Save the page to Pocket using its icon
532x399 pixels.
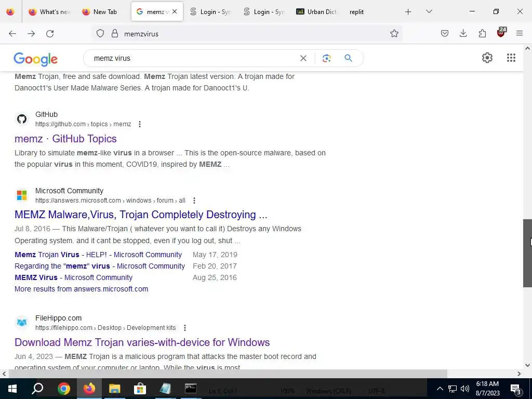click(445, 33)
